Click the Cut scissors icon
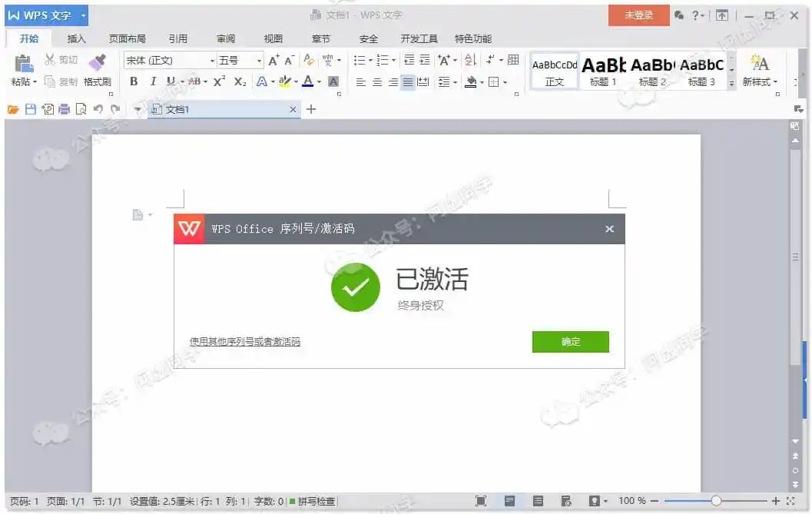The width and height of the screenshot is (812, 514). pyautogui.click(x=50, y=60)
